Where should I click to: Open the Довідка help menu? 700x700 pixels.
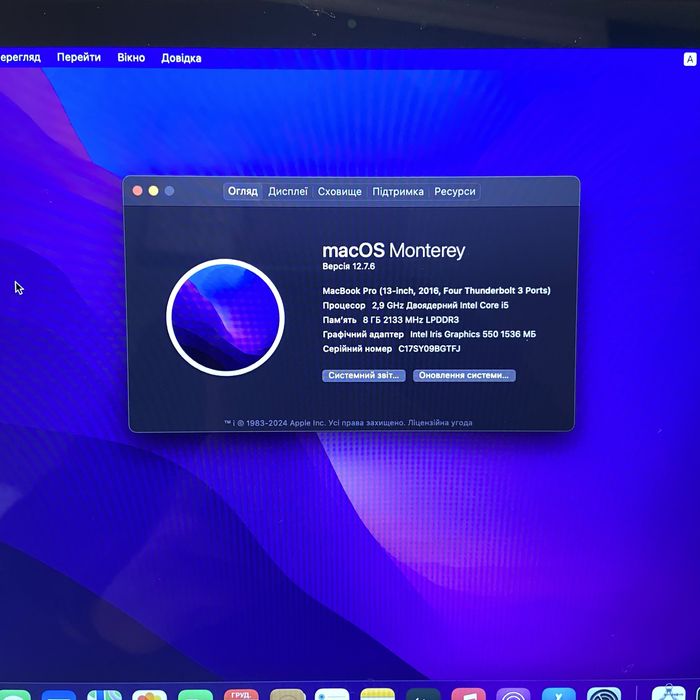click(x=181, y=58)
